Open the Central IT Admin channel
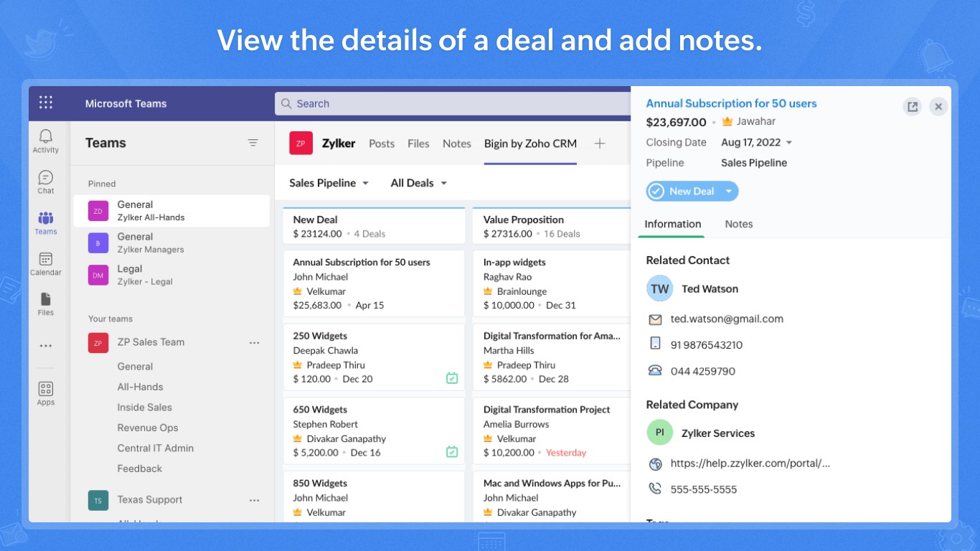The height and width of the screenshot is (551, 980). pos(155,448)
